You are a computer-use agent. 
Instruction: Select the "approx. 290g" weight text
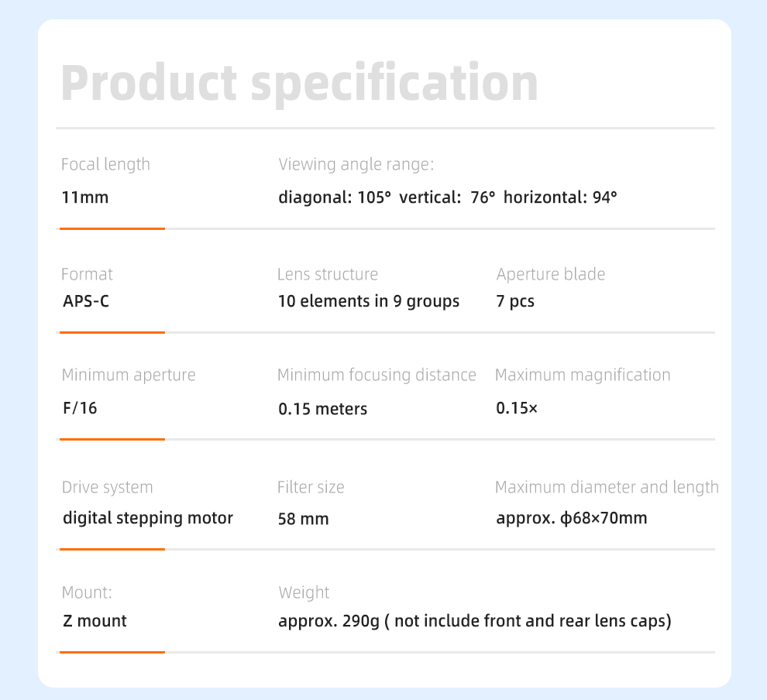pos(329,621)
